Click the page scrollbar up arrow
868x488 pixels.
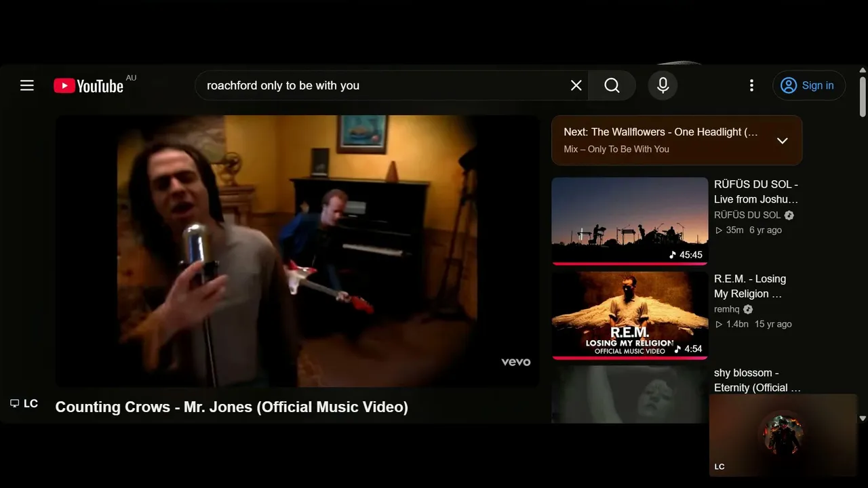[863, 70]
